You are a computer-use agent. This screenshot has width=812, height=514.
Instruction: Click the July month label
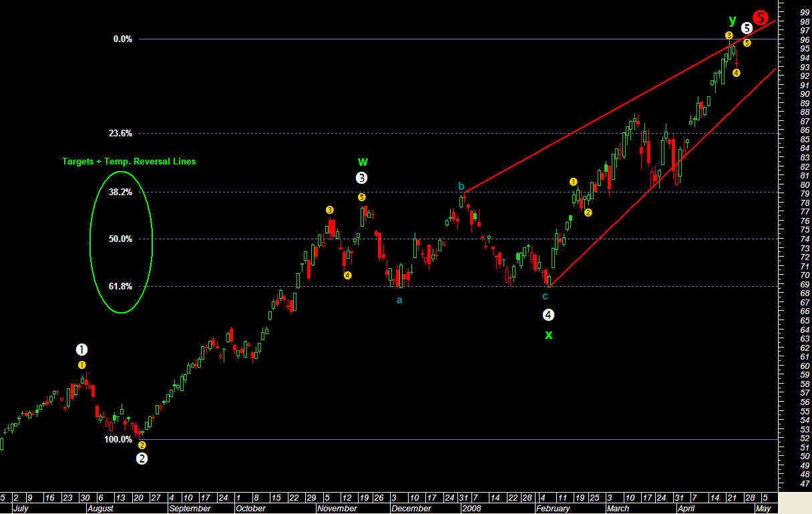pos(21,509)
